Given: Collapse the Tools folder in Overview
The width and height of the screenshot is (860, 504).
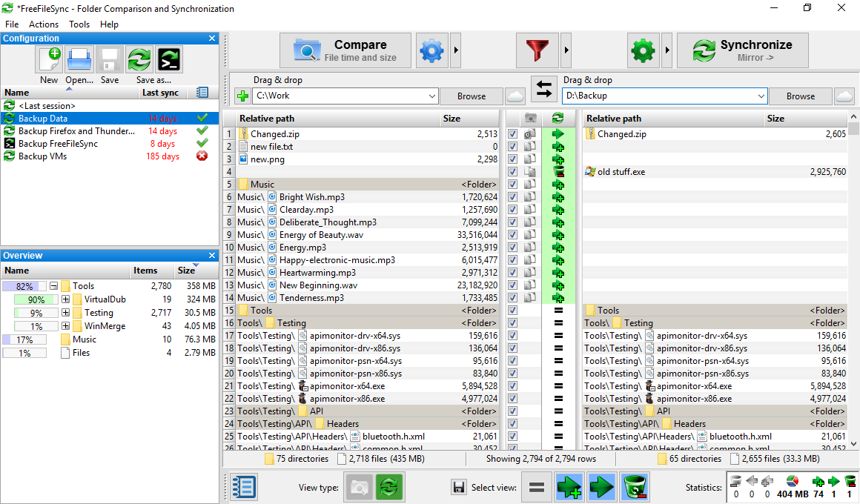Looking at the screenshot, I should pos(53,286).
